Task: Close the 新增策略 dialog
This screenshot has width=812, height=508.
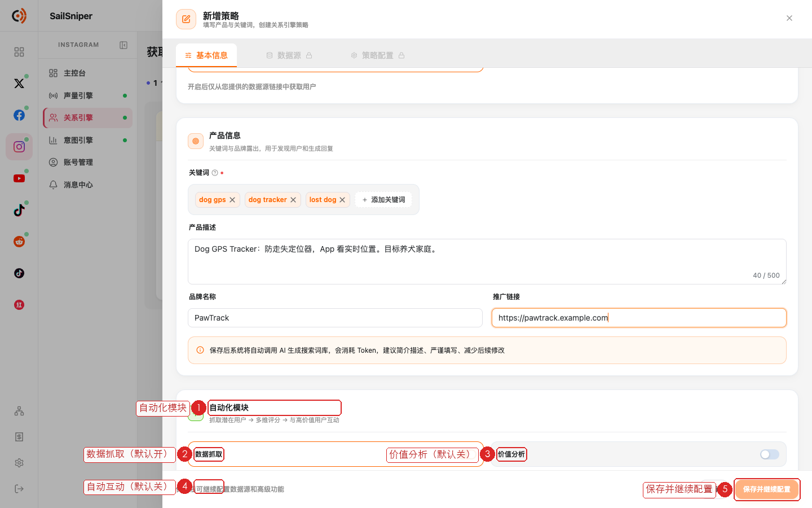Action: (789, 18)
